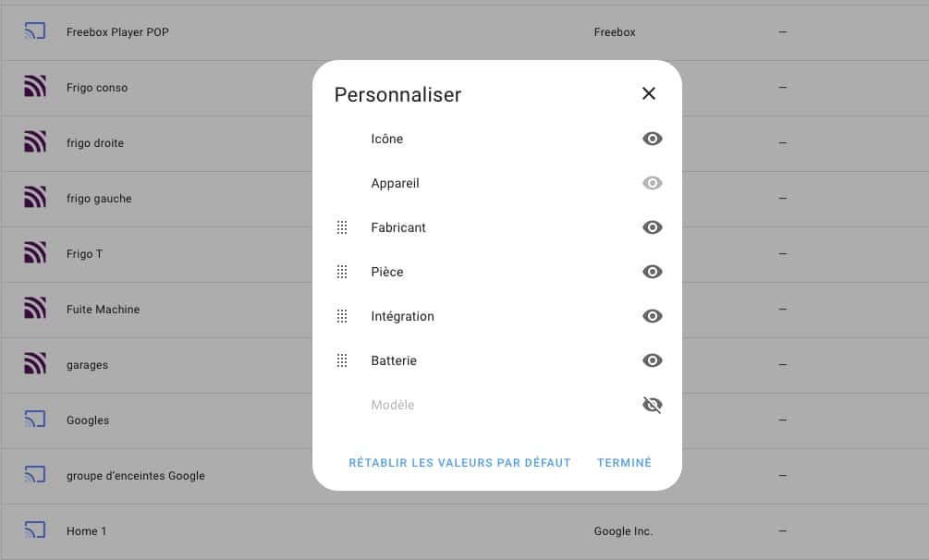This screenshot has width=929, height=560.
Task: Grab the Fabricant drag handle
Action: pyautogui.click(x=342, y=227)
